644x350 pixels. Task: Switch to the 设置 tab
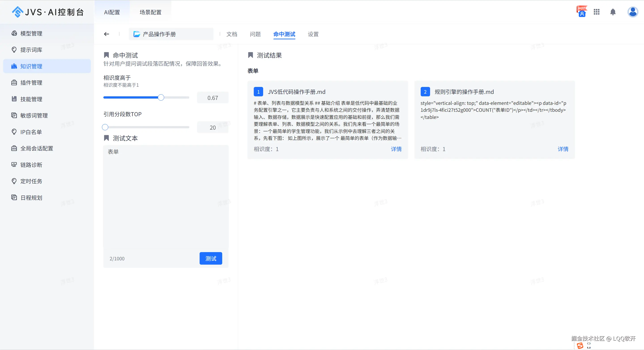click(313, 34)
